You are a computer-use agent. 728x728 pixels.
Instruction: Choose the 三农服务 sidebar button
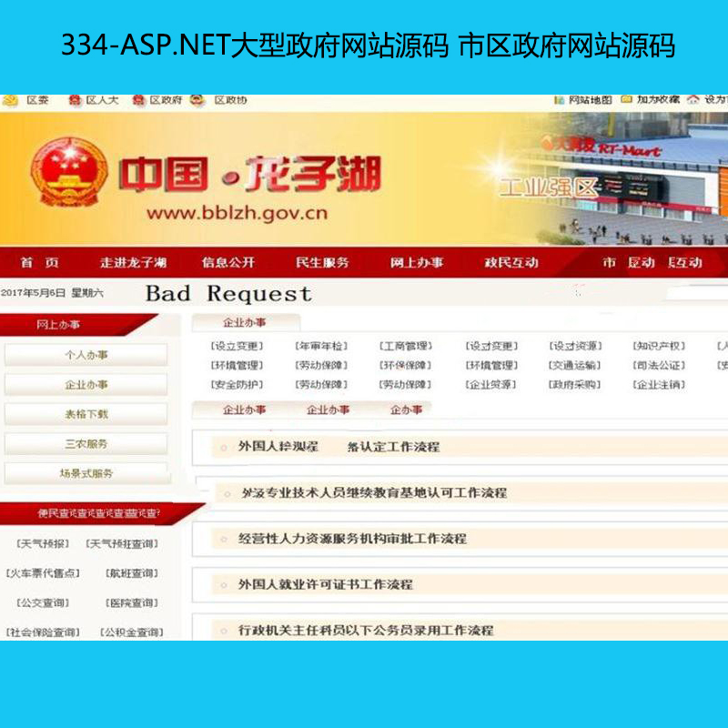point(86,444)
